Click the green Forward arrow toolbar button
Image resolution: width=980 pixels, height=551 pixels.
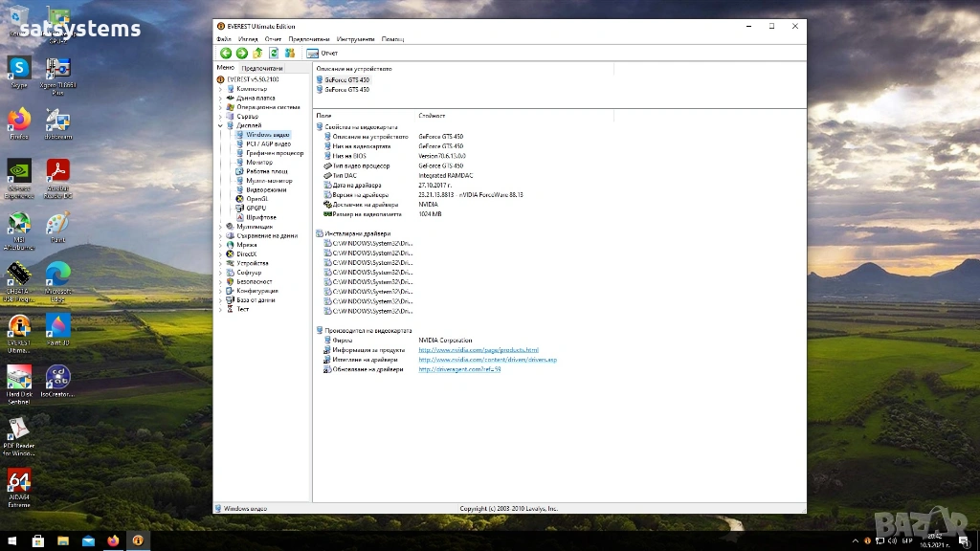[241, 54]
